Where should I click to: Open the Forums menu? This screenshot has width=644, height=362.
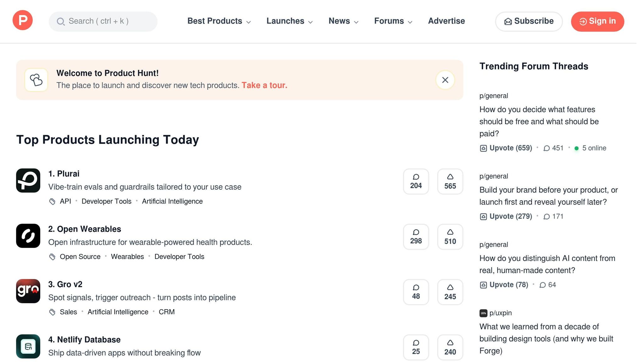pyautogui.click(x=392, y=21)
